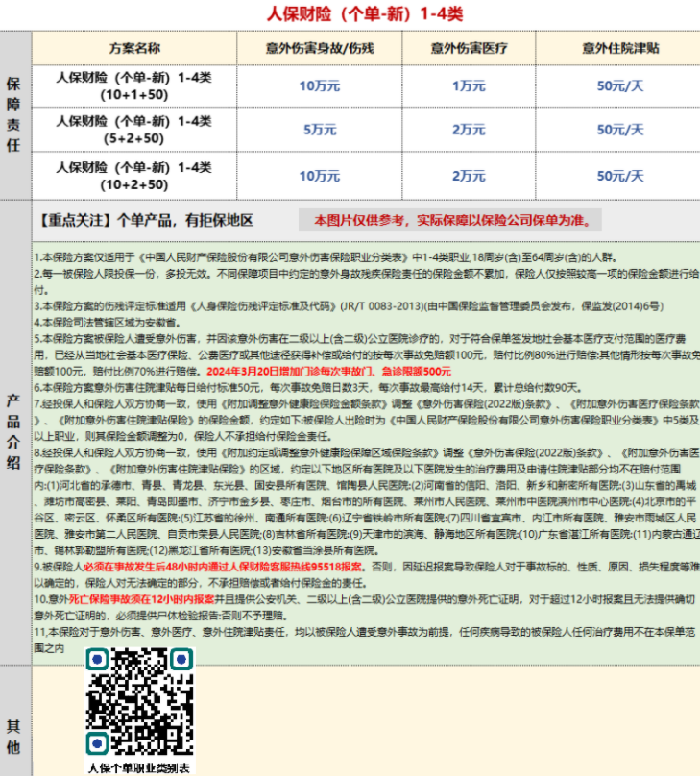Select the 意外伤害医疗 header cell
The height and width of the screenshot is (776, 700).
[x=469, y=48]
